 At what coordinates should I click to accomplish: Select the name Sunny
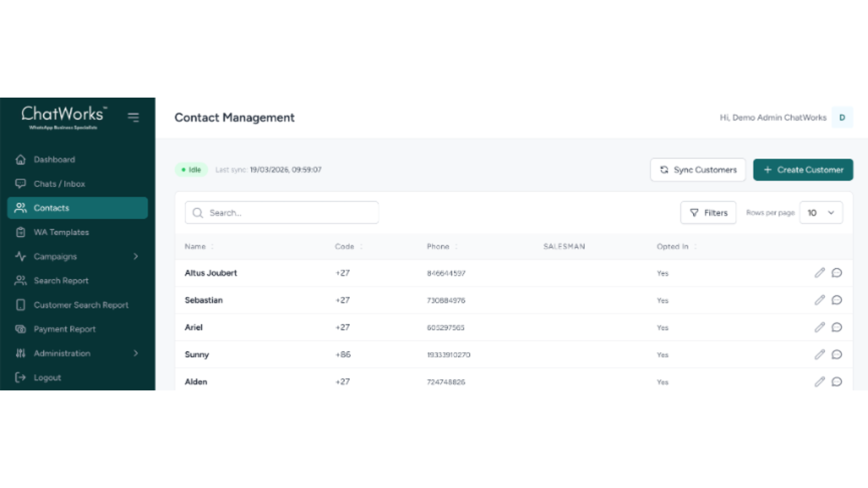(x=197, y=355)
